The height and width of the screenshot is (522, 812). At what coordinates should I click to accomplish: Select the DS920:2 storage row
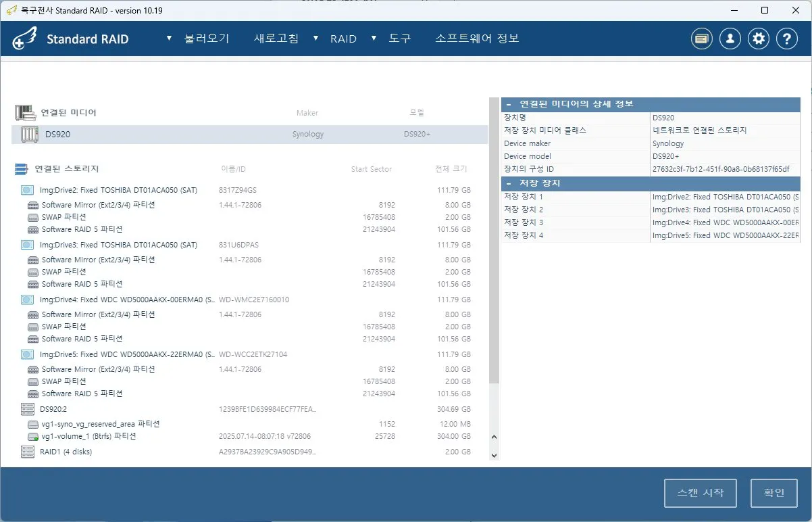(250, 409)
